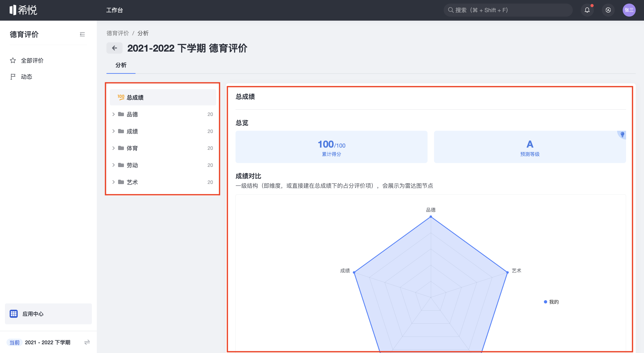The width and height of the screenshot is (644, 353).
Task: Click the score 20 in the 体育 row
Action: (210, 148)
